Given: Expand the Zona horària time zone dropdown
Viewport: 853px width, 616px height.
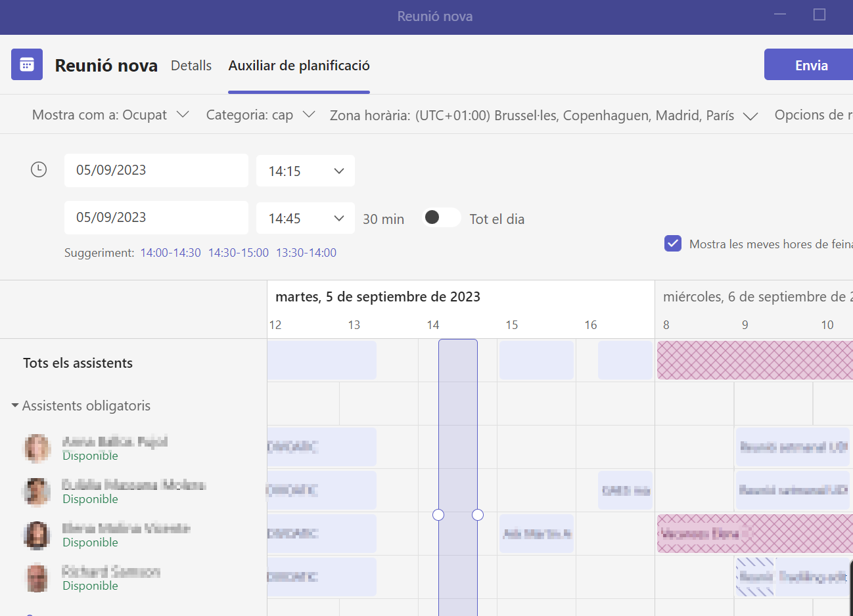Looking at the screenshot, I should [543, 116].
